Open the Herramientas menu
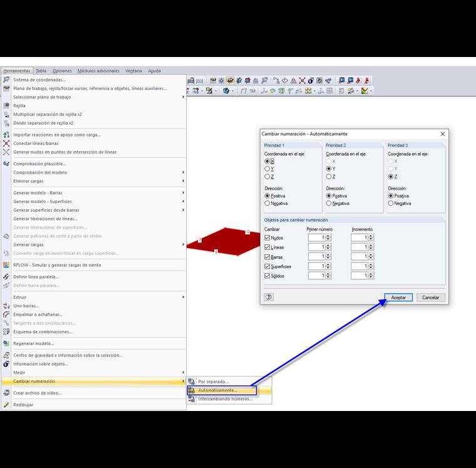476x468 pixels. [17, 71]
